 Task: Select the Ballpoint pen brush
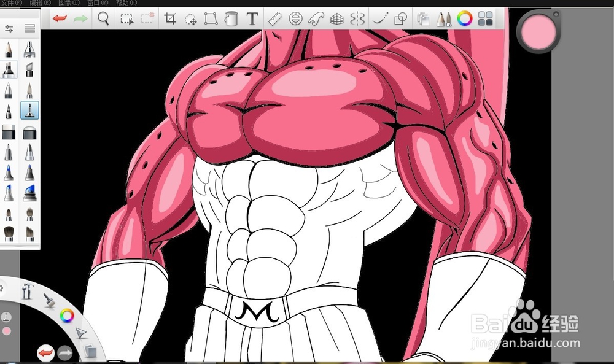pyautogui.click(x=9, y=90)
